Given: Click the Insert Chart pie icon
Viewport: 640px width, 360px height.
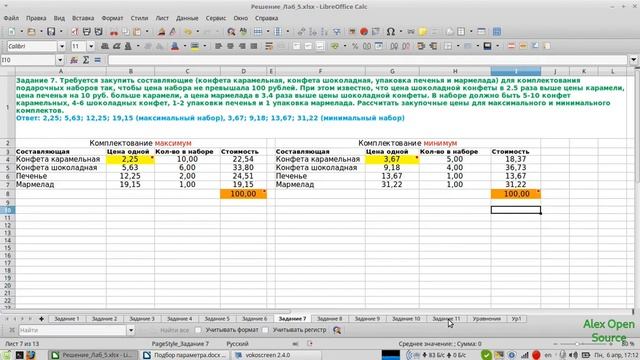Looking at the screenshot, I should 364,32.
